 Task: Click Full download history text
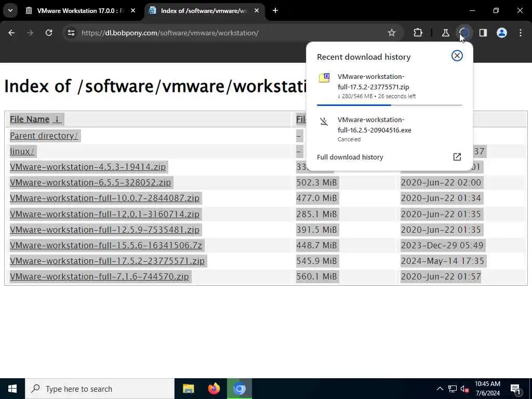(350, 157)
